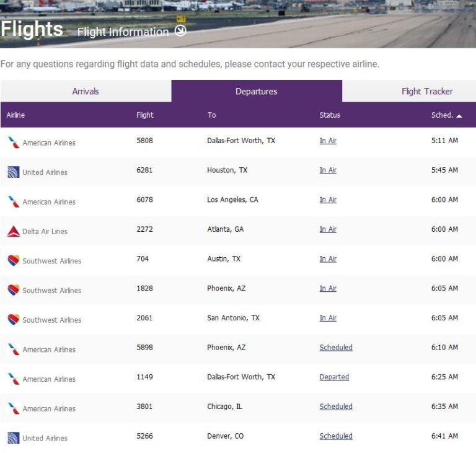Click Southwest heart logo for flight 704
This screenshot has height=453, width=476.
14,260
